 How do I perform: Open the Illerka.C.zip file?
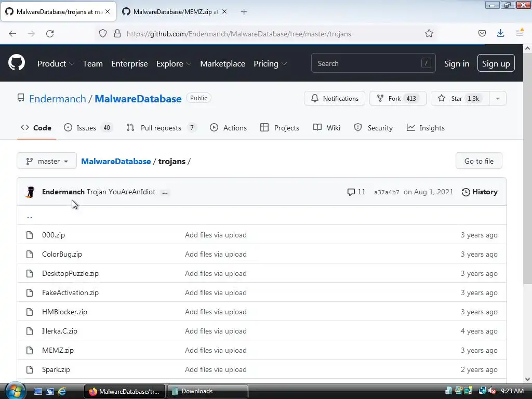[x=60, y=331]
